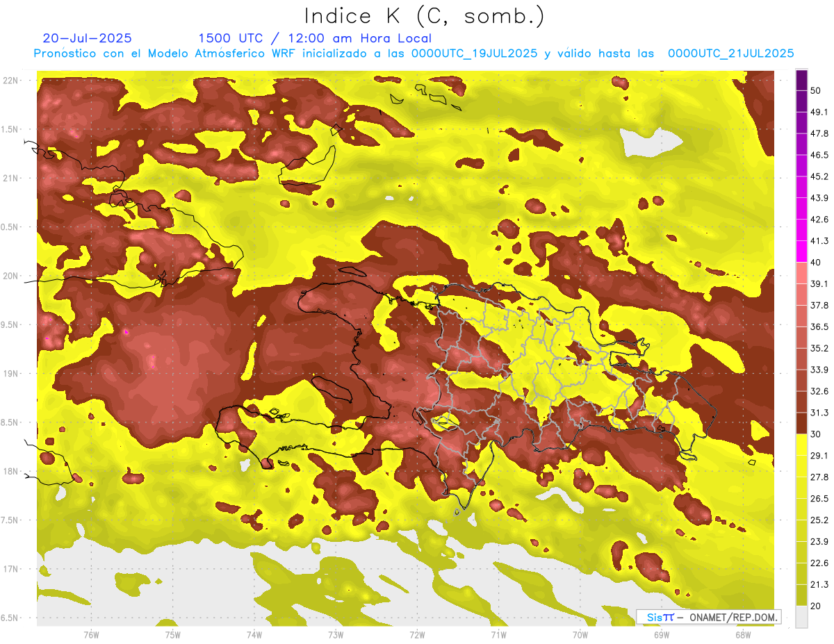The height and width of the screenshot is (644, 834).
Task: Click the colorbar label '45.2'
Action: 819,176
